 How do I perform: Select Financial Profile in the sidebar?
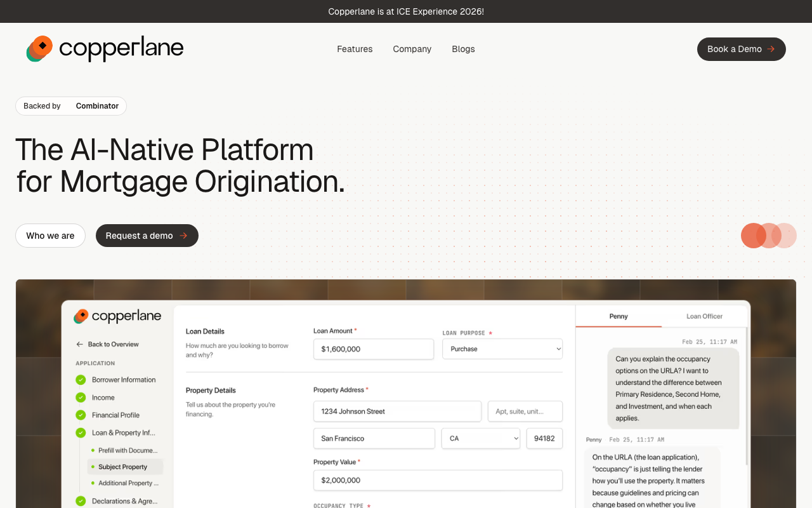click(115, 415)
